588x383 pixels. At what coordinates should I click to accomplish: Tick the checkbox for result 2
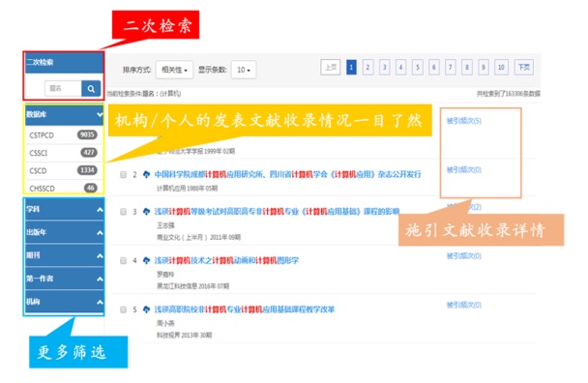123,174
